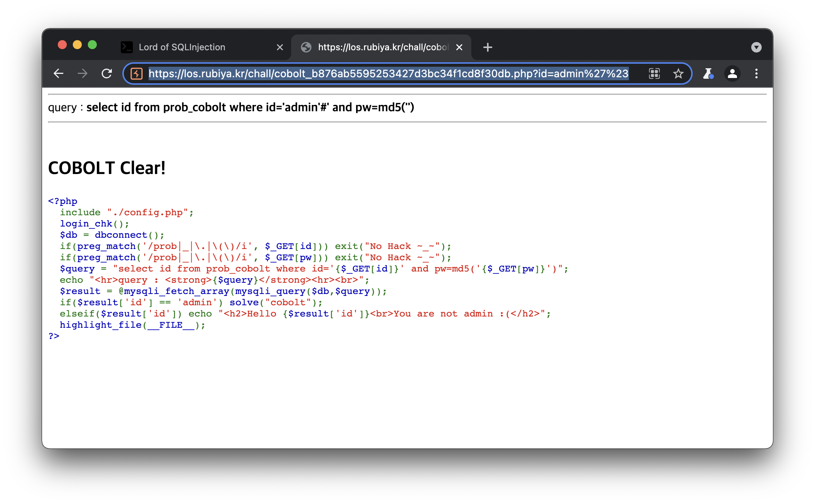Screen dimensions: 815x504
Task: Select the los.rubiya.kr cobolt tab
Action: pyautogui.click(x=383, y=47)
